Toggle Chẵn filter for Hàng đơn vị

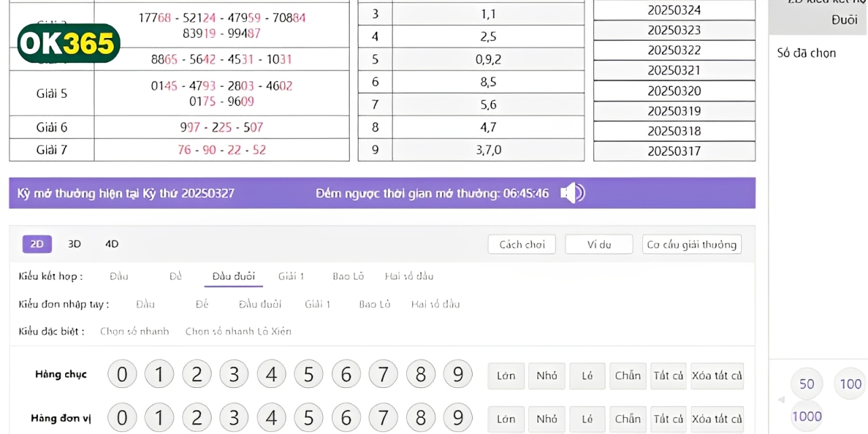(628, 418)
